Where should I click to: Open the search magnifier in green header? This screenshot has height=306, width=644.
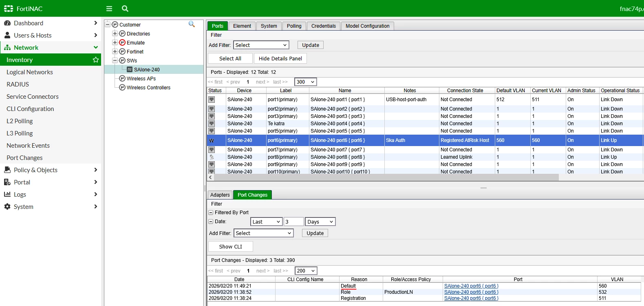(x=125, y=9)
